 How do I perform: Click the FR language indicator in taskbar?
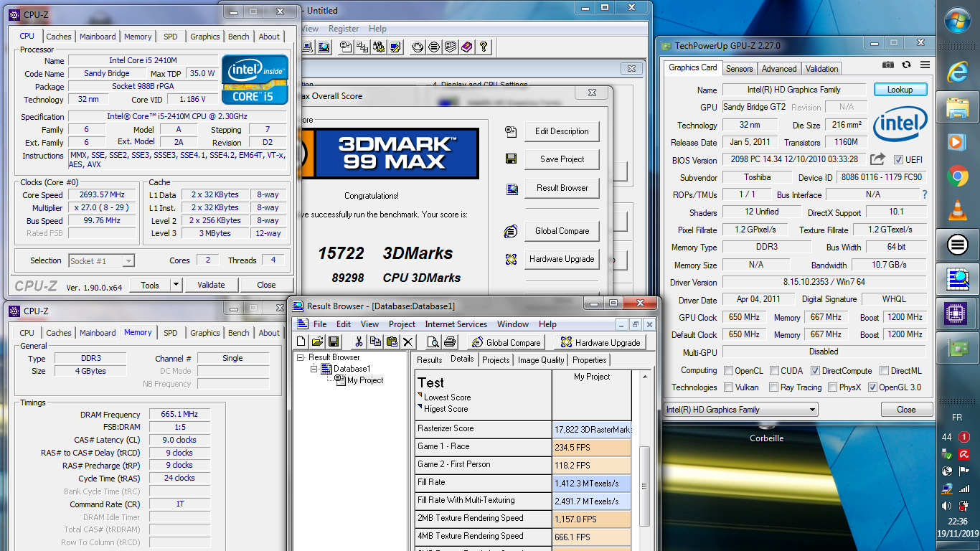tap(957, 417)
